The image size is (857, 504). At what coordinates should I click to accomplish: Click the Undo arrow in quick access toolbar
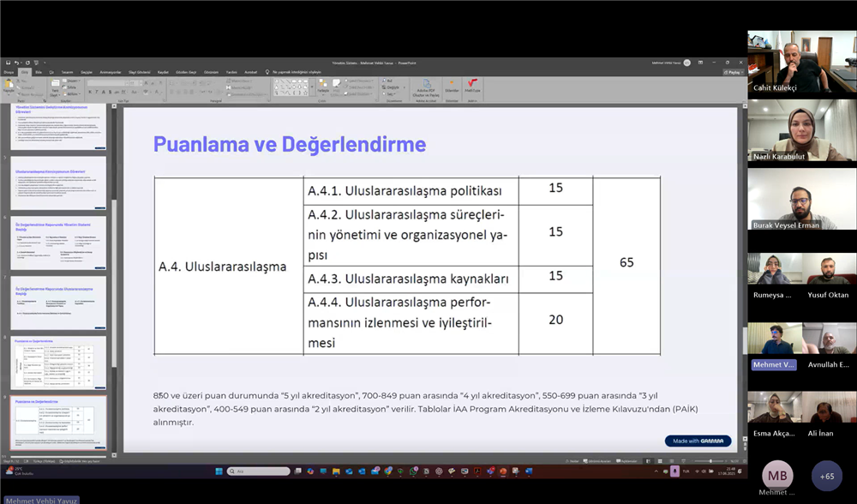[17, 63]
